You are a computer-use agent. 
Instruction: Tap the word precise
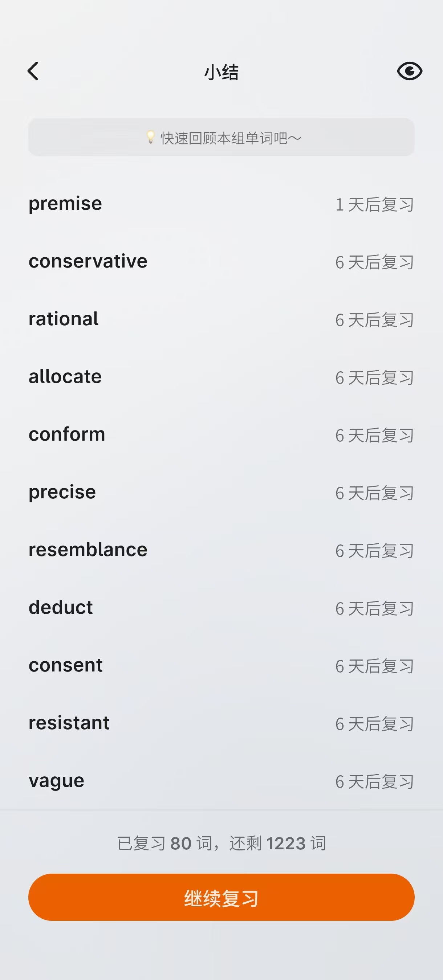click(x=62, y=493)
